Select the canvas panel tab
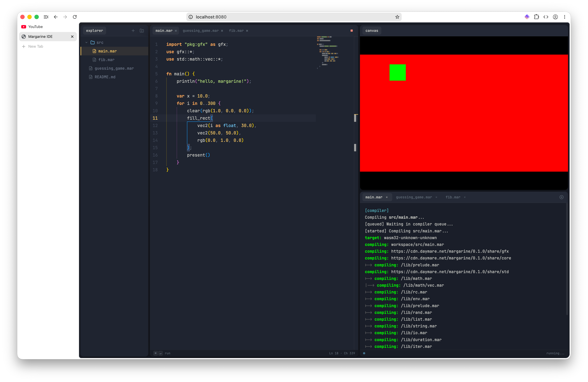The image size is (588, 382). [x=372, y=31]
